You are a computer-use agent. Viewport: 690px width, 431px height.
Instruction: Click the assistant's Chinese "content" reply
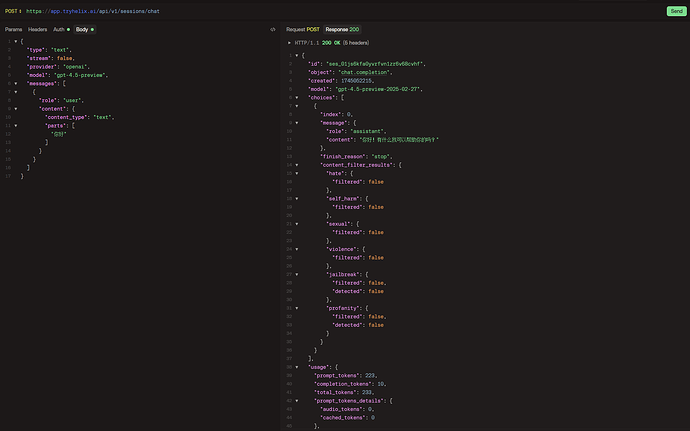tap(399, 140)
